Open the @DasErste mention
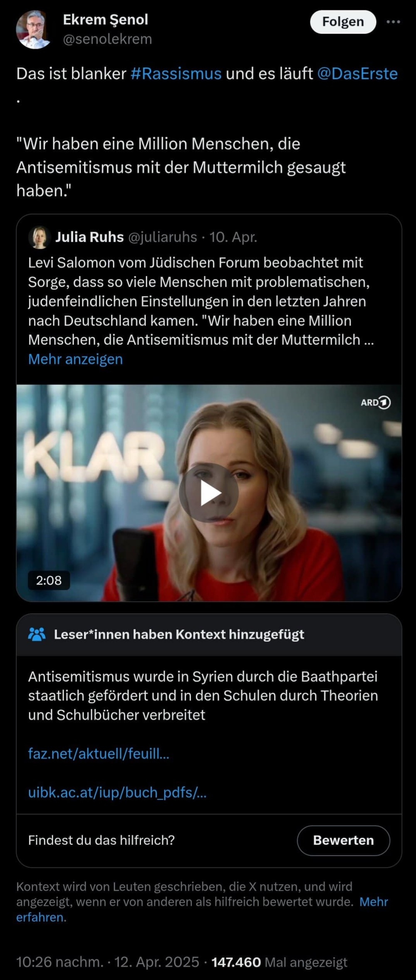Screen dimensions: 416x980 coord(357,74)
